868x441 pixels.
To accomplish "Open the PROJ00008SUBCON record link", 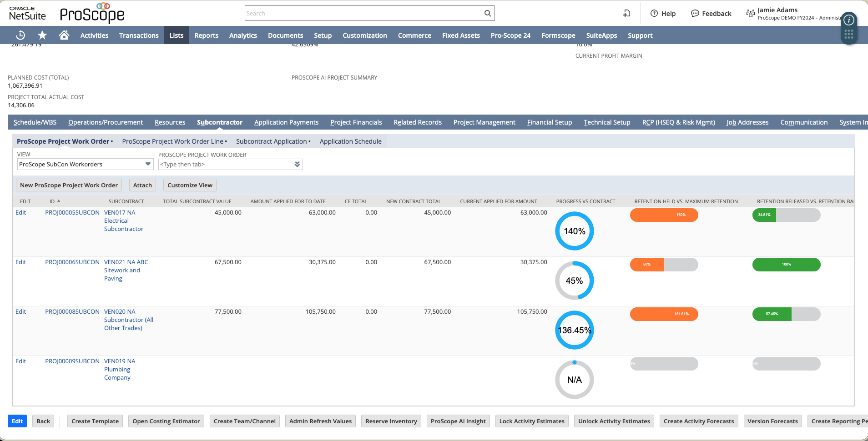I will [x=72, y=311].
